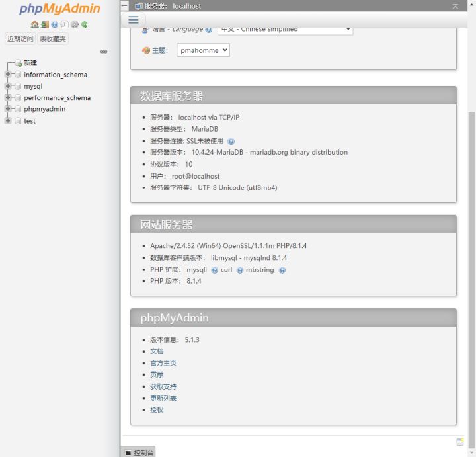This screenshot has width=476, height=457.
Task: Collapse navigation panel arrow at top
Action: point(124,5)
